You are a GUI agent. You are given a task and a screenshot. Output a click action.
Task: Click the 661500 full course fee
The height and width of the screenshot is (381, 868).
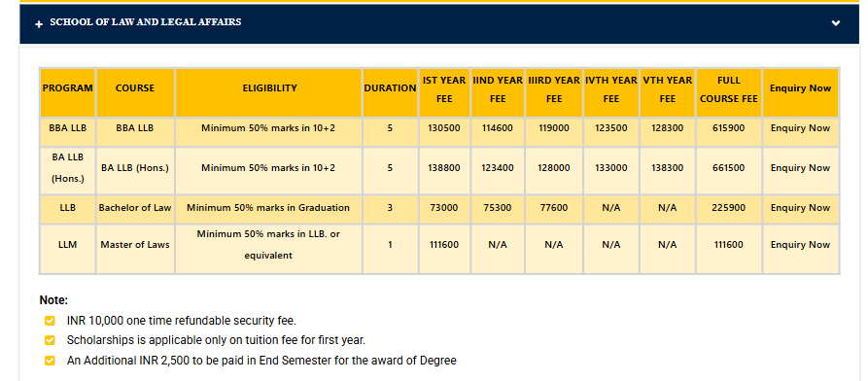(x=728, y=168)
